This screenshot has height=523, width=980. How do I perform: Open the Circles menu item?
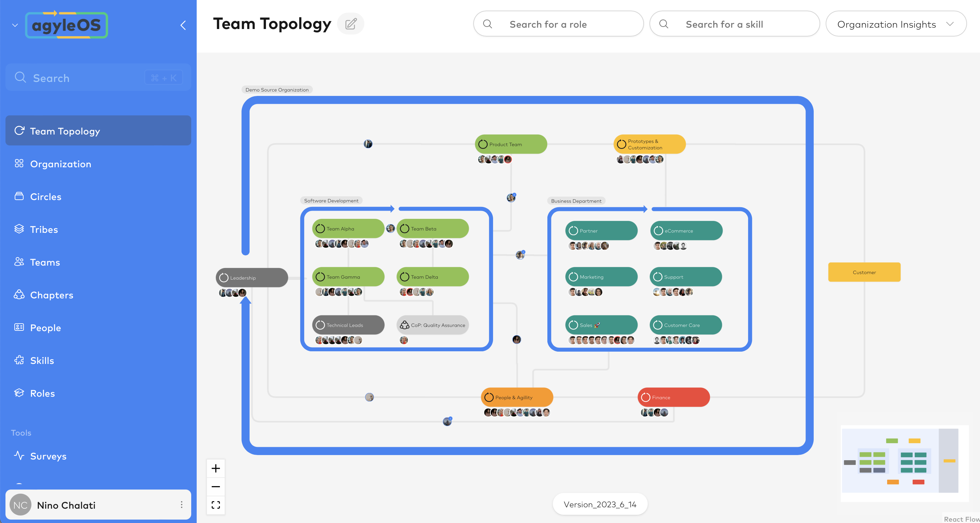pos(46,197)
